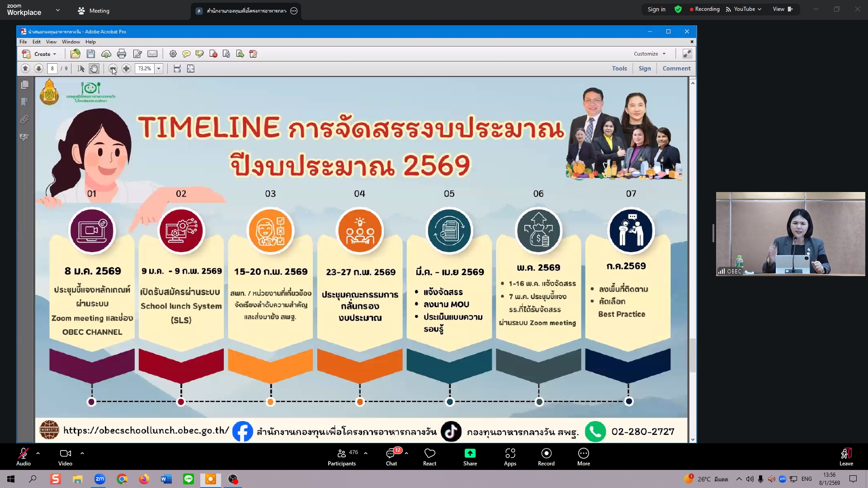
Task: Click the page number input field
Action: point(52,69)
